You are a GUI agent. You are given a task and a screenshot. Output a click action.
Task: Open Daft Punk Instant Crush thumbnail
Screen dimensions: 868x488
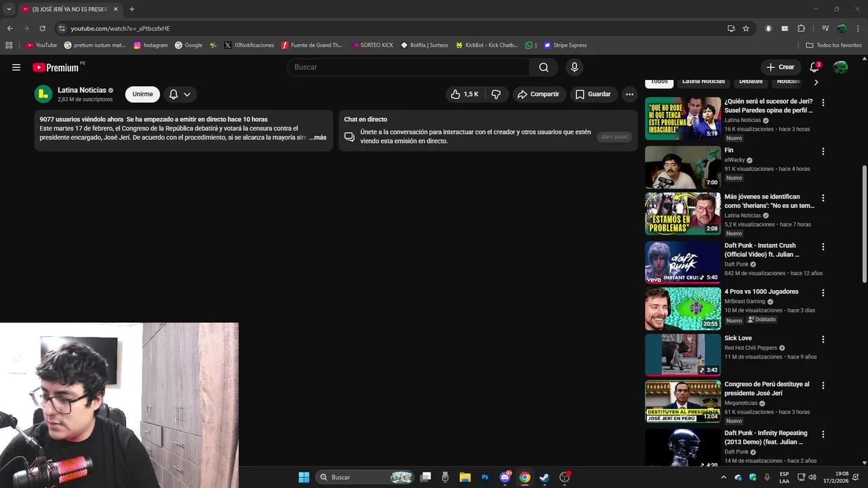tap(683, 262)
